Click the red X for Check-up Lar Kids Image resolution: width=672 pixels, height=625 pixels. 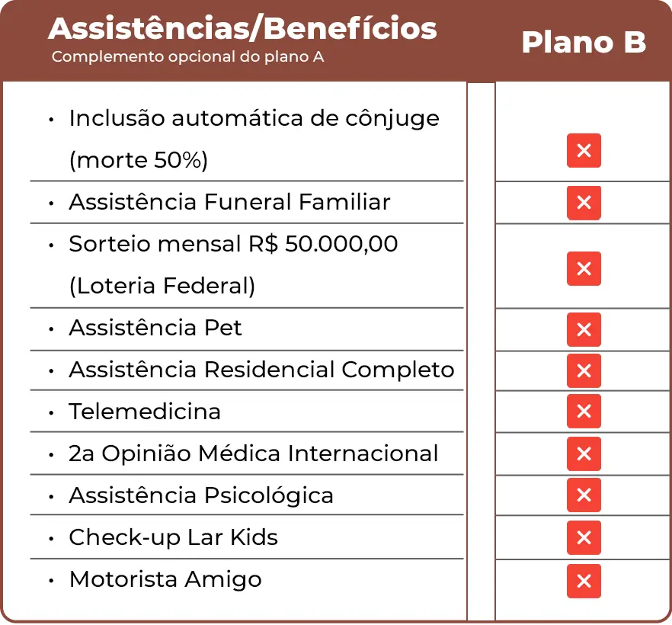(x=584, y=537)
